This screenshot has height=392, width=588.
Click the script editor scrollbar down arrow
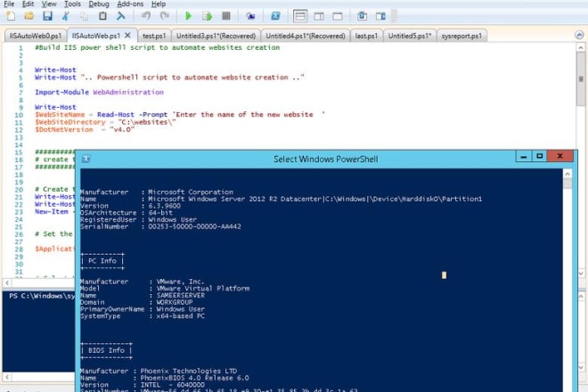[x=581, y=274]
